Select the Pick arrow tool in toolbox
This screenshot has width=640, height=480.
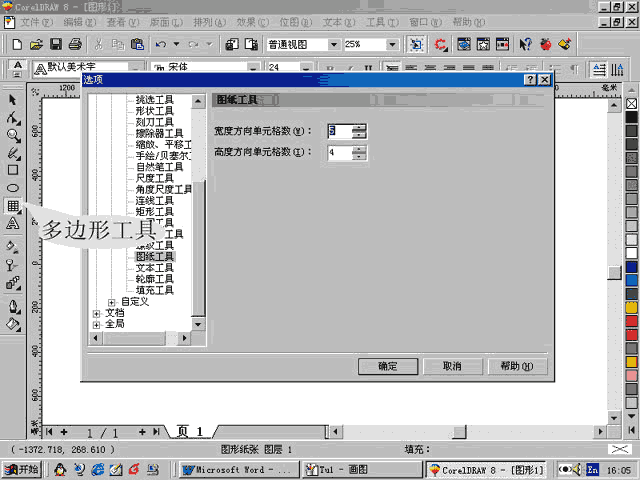13,100
